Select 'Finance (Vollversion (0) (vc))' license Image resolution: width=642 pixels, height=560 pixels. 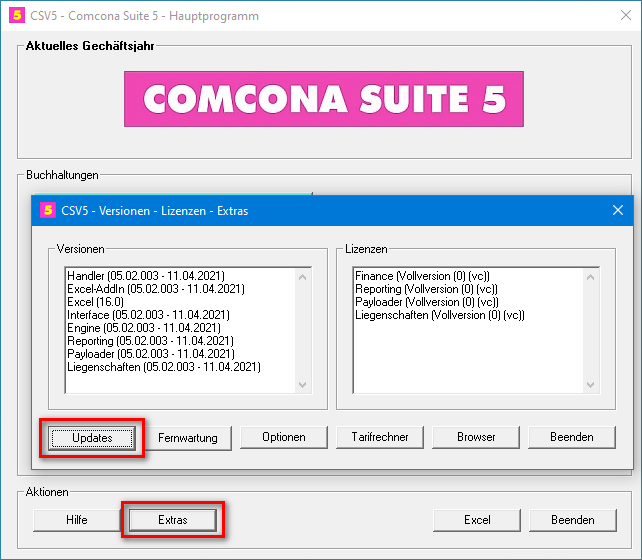422,276
